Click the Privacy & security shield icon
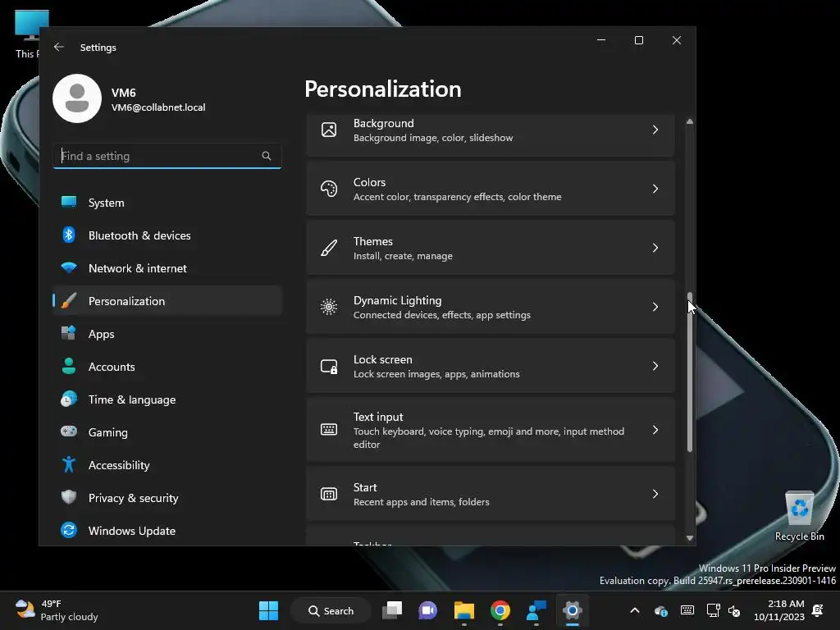 click(69, 497)
